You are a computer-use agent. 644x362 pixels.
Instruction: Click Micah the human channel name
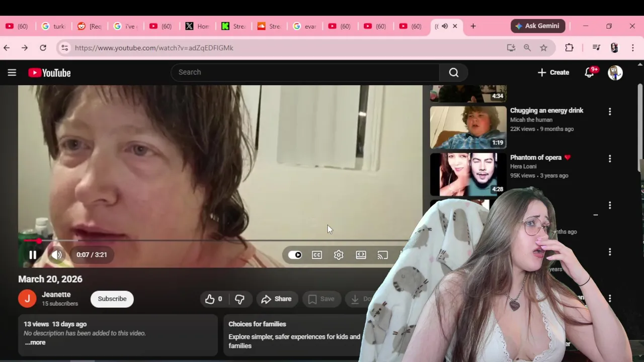531,120
